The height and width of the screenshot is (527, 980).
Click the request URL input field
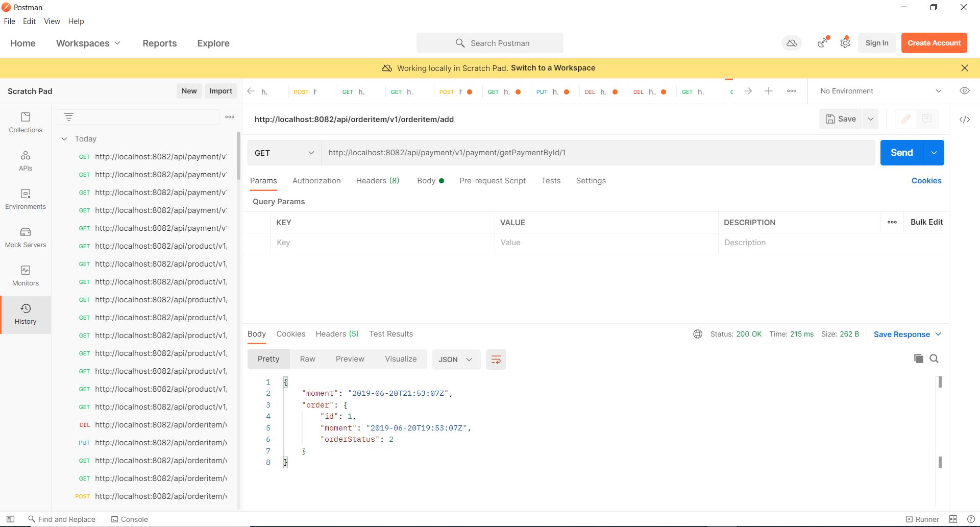pos(598,153)
